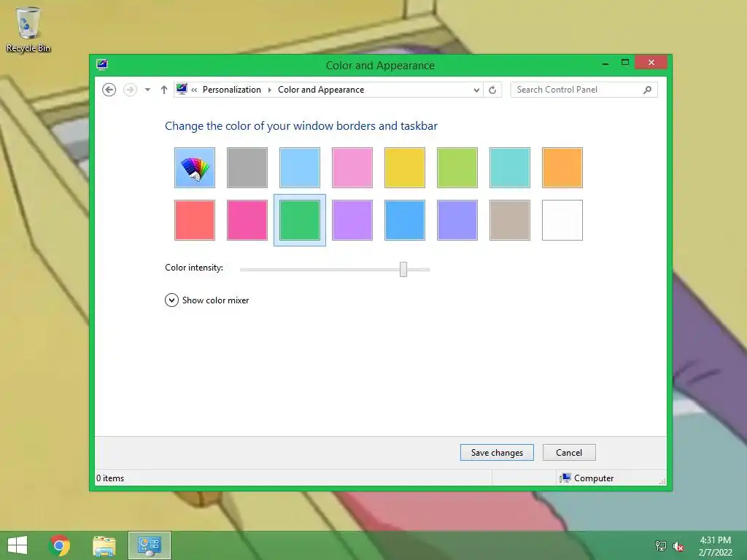Minimize the Color and Appearance window
This screenshot has height=560, width=747.
[x=605, y=63]
